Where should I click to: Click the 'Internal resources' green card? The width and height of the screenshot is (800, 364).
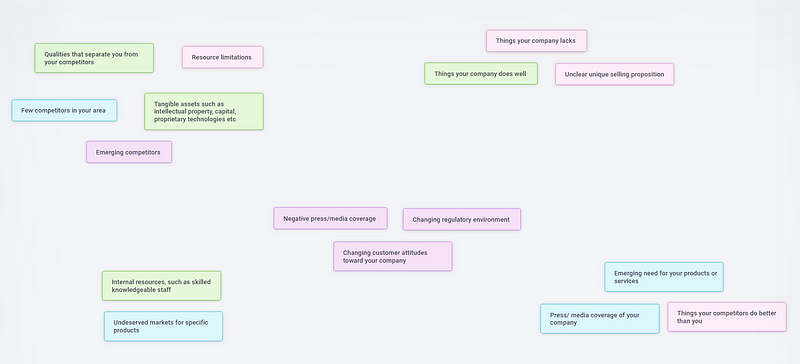click(x=161, y=286)
